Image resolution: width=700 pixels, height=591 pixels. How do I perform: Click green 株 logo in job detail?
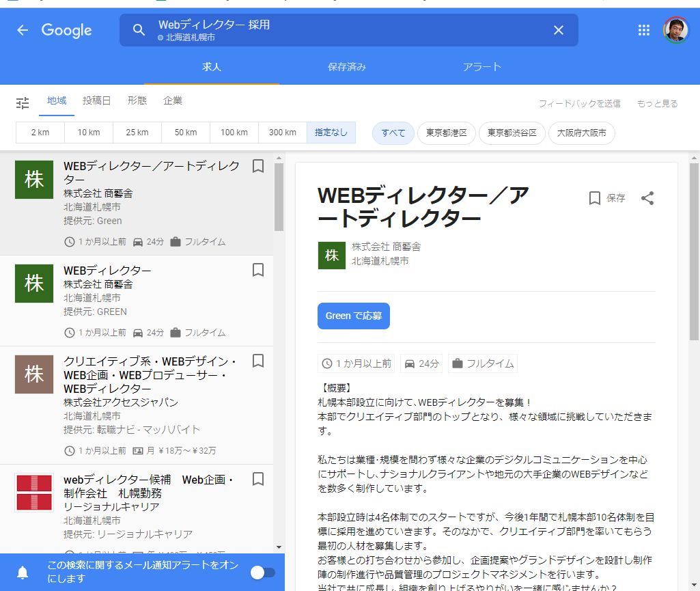point(332,256)
